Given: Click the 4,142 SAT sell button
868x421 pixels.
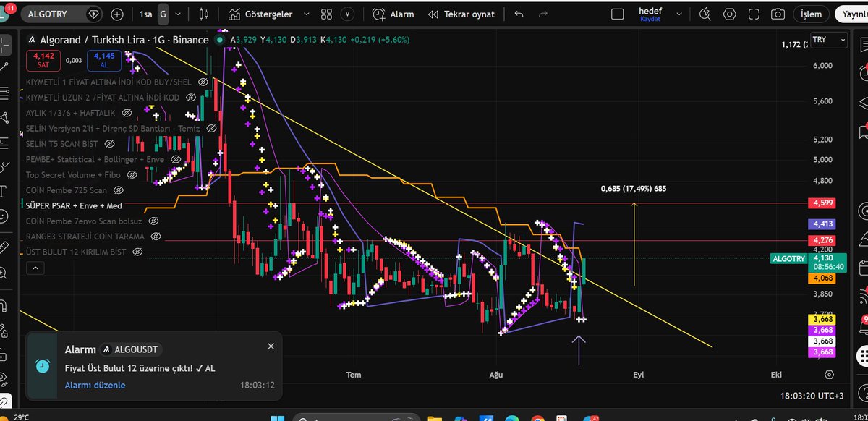Looking at the screenshot, I should pos(43,60).
